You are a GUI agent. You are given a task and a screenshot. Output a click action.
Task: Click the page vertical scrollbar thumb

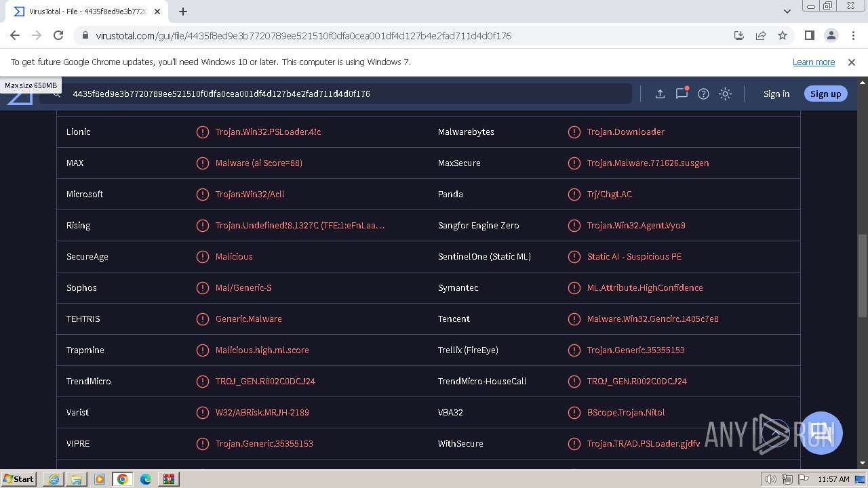(862, 275)
